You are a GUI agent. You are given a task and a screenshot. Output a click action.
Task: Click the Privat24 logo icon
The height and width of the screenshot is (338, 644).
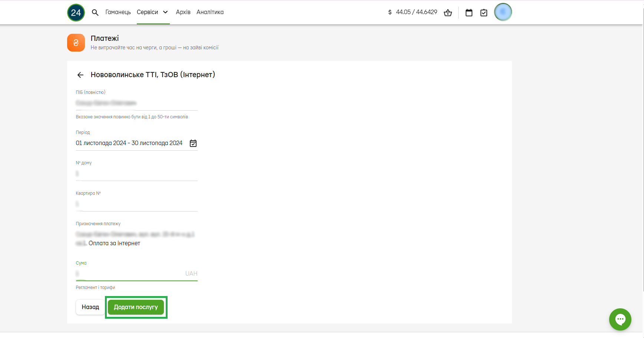tap(76, 13)
